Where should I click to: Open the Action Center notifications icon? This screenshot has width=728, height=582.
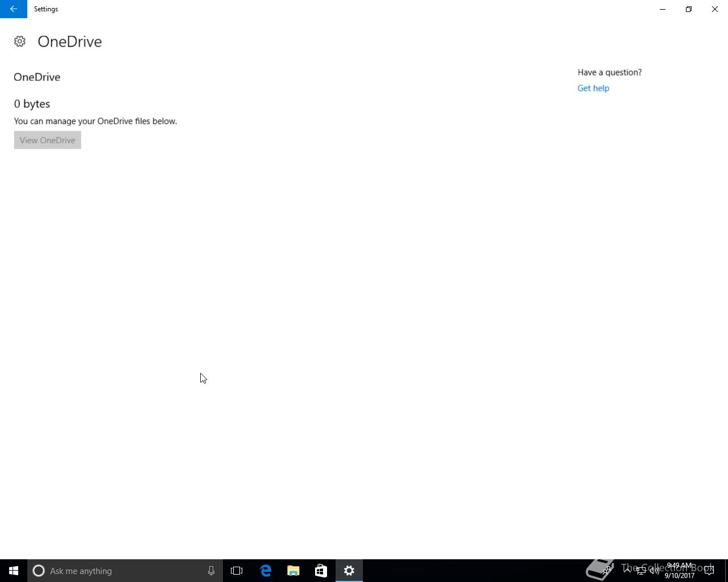pos(709,571)
